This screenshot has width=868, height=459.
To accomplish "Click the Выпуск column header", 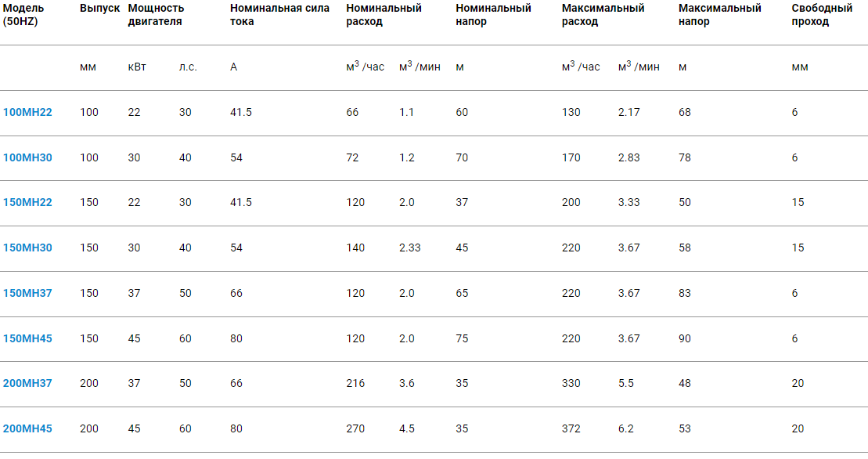I will 99,9.
